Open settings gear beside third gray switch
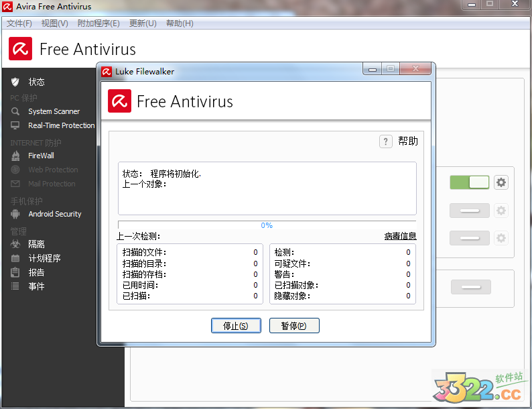The width and height of the screenshot is (532, 409). pyautogui.click(x=501, y=238)
